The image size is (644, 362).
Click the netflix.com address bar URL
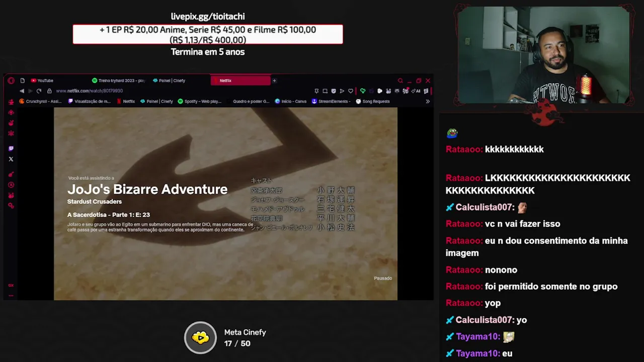(90, 91)
